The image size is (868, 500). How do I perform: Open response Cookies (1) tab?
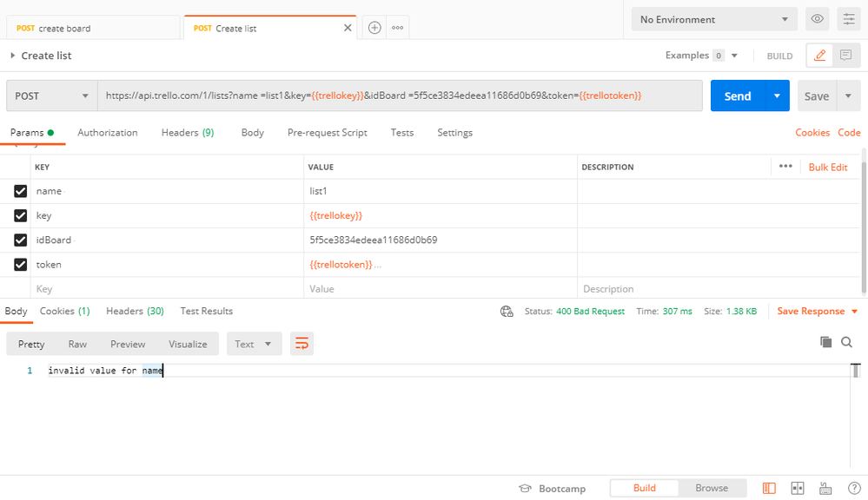[x=65, y=312]
